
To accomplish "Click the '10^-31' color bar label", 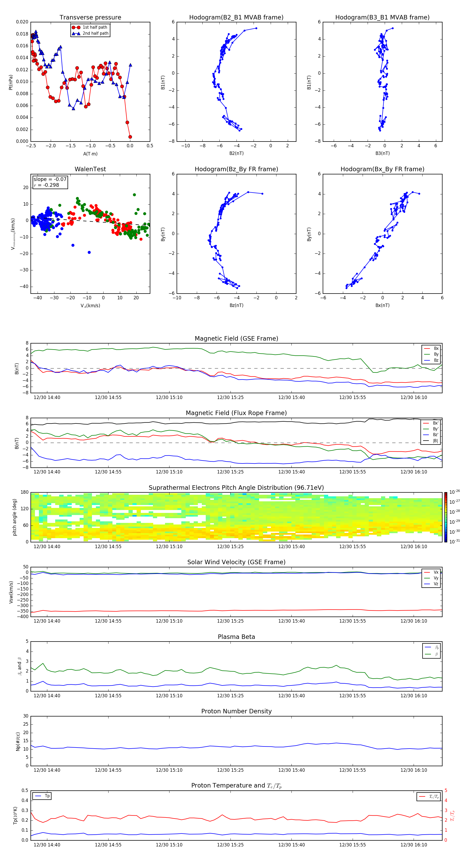I will [455, 542].
